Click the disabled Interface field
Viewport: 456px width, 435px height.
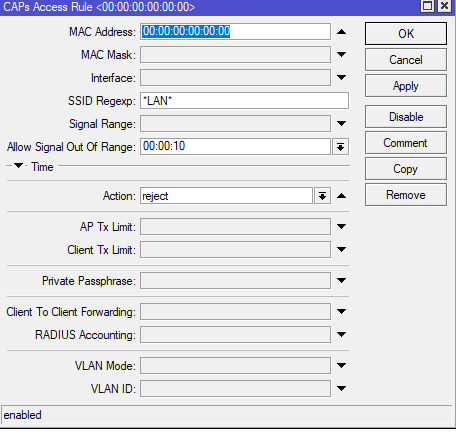tap(235, 78)
